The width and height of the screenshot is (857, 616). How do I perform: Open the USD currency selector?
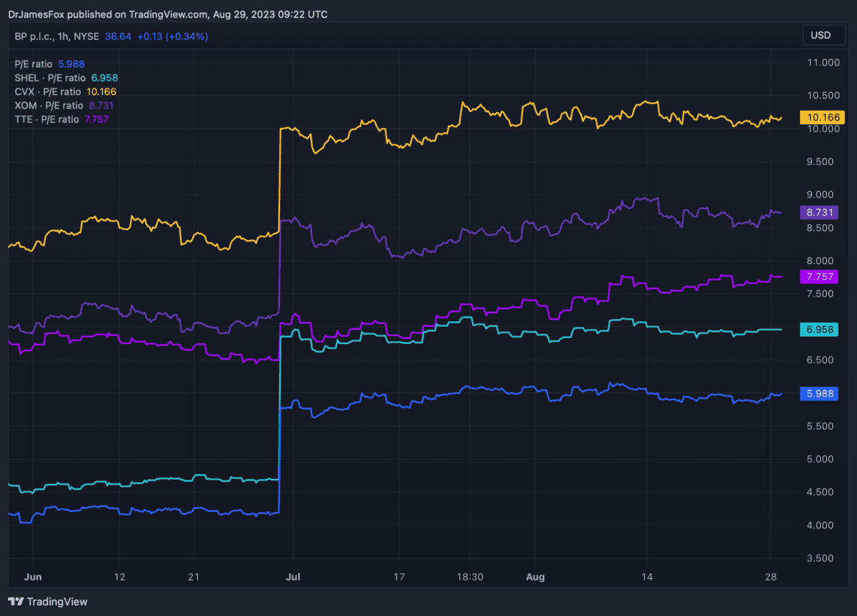click(821, 35)
